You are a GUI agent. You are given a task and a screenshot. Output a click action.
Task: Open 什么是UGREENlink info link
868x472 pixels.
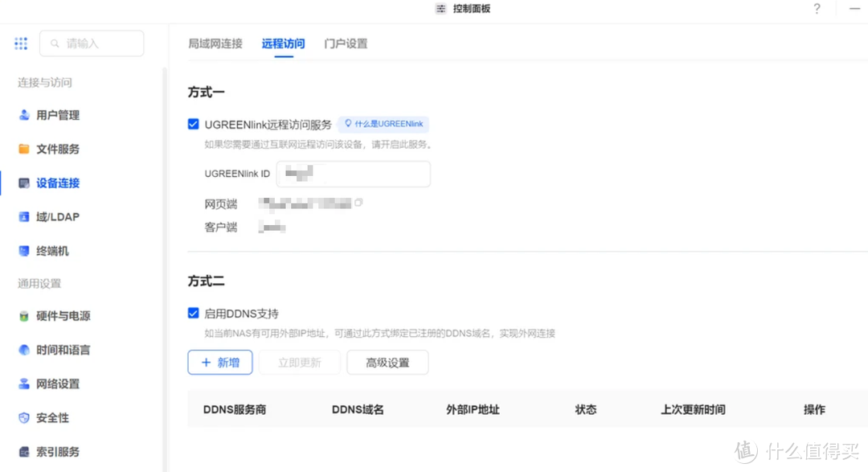383,124
